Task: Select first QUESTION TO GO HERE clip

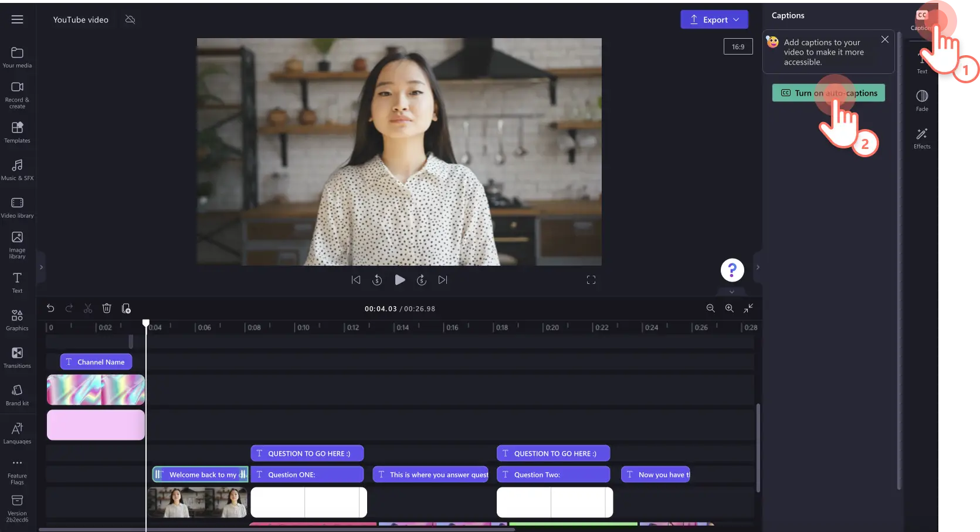Action: coord(307,453)
